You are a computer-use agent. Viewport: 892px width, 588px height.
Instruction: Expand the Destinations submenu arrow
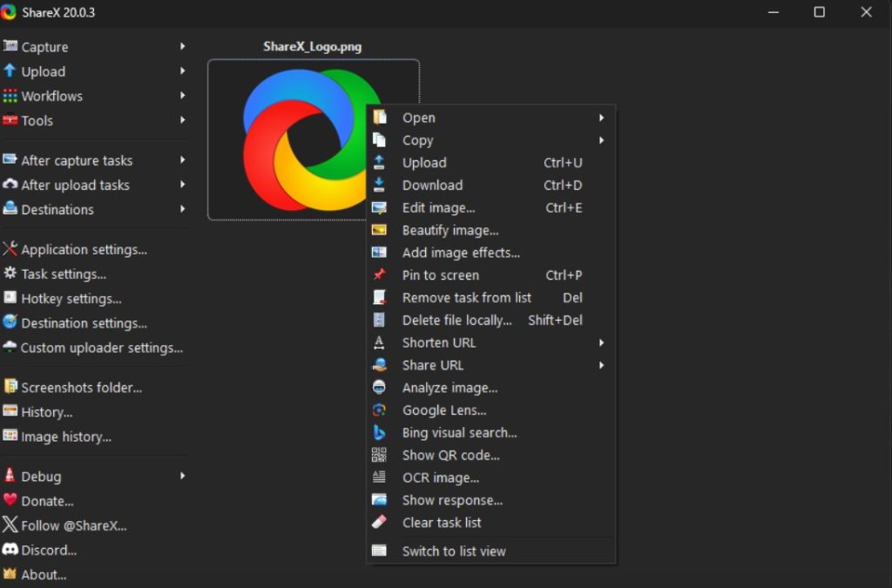pos(183,209)
